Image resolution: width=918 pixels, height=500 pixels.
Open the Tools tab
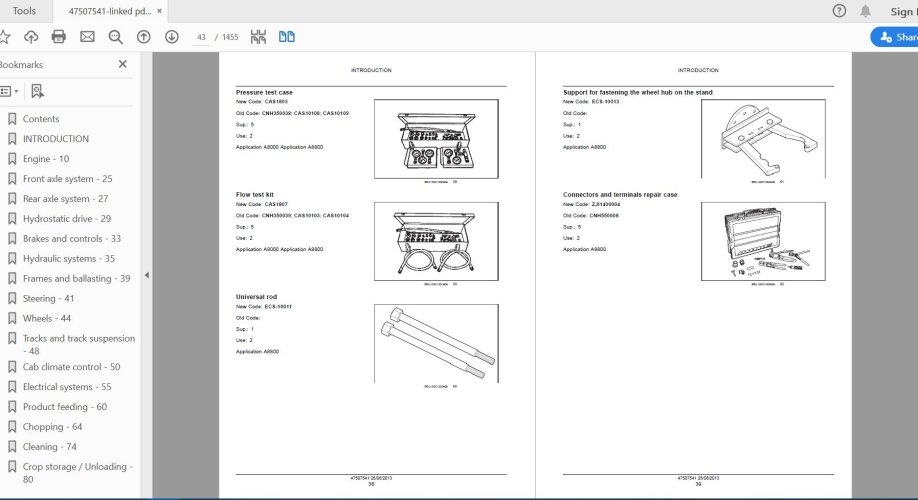(24, 11)
